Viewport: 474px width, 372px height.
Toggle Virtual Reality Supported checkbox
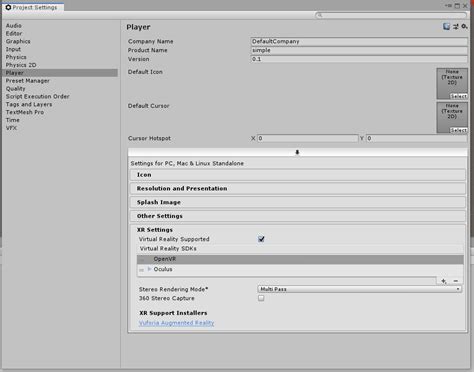[x=261, y=239]
